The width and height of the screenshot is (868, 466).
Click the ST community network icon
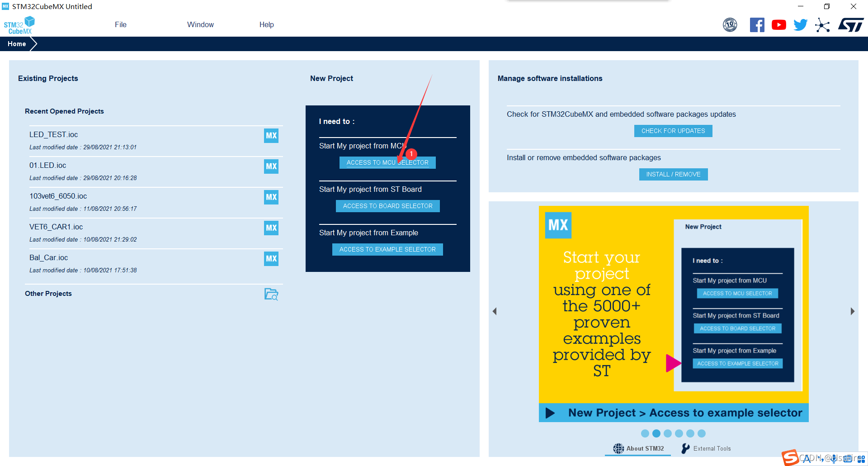click(x=822, y=25)
